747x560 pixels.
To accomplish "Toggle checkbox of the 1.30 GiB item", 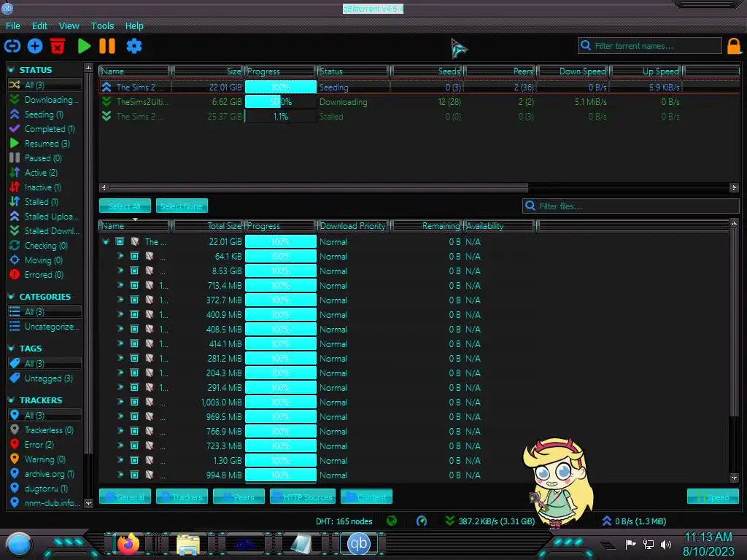I will coord(135,461).
